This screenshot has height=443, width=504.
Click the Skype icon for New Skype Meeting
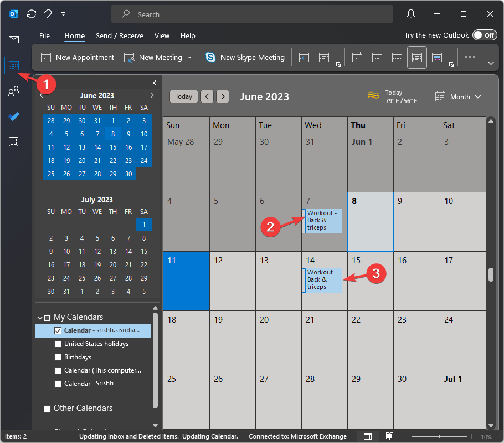click(210, 57)
